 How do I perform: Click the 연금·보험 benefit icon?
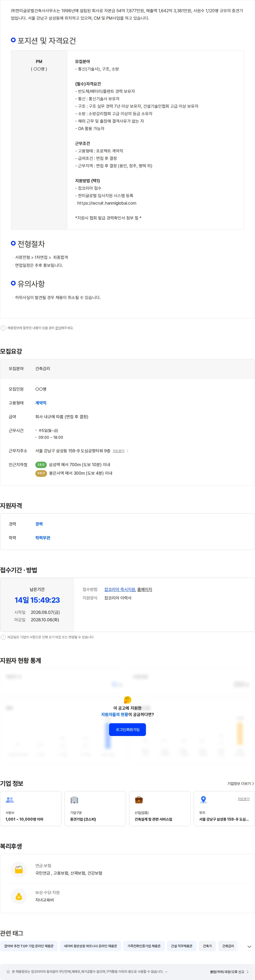(x=19, y=869)
